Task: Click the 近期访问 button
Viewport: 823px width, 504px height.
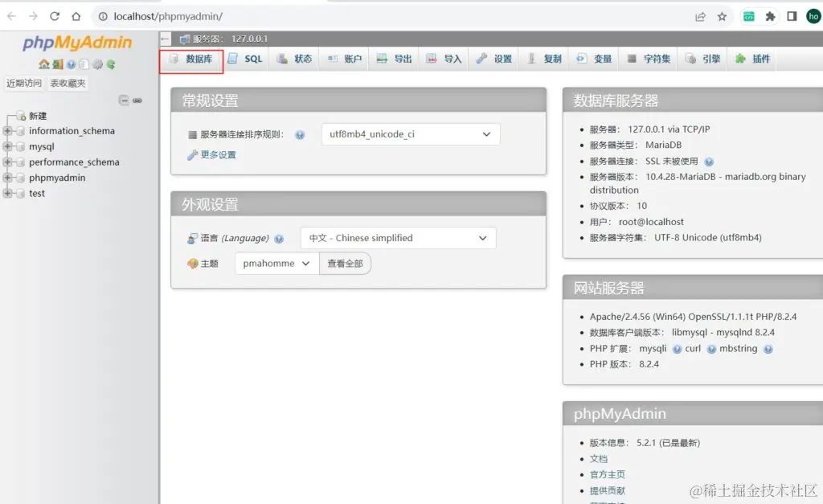Action: point(24,83)
